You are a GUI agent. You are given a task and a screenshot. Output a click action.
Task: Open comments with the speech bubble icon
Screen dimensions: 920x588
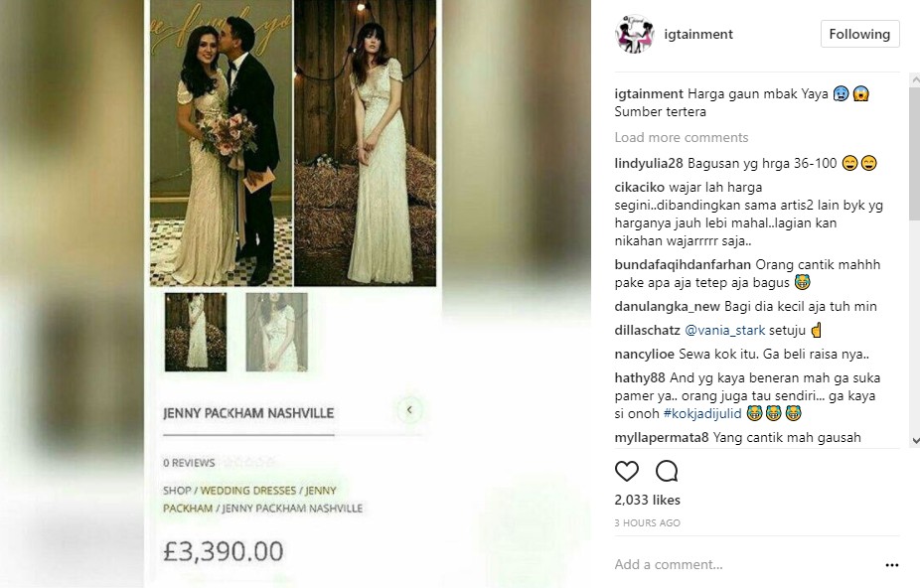[x=667, y=471]
